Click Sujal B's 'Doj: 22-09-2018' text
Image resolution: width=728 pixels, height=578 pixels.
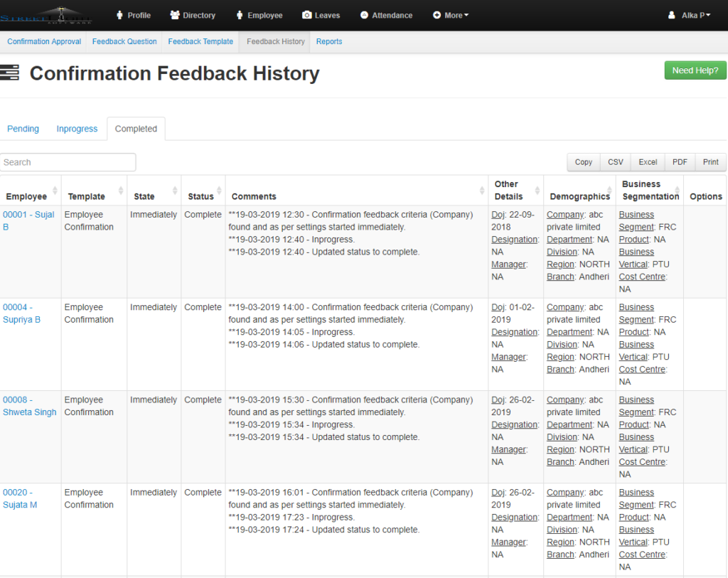point(513,220)
